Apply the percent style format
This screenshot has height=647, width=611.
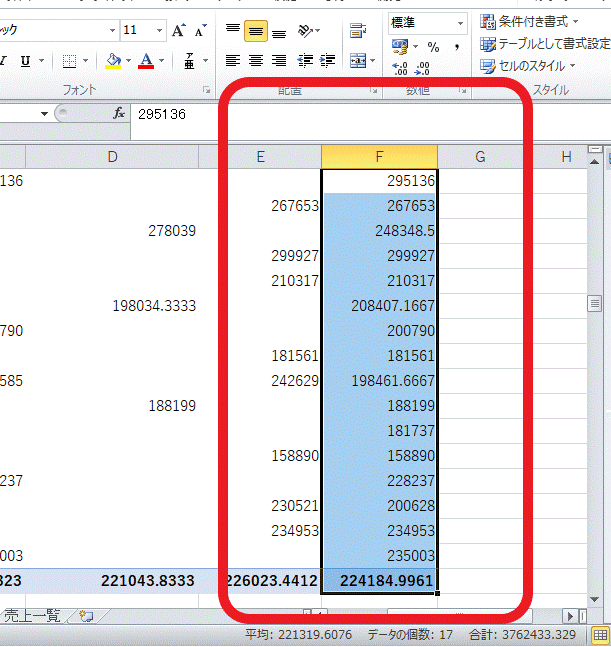point(433,47)
